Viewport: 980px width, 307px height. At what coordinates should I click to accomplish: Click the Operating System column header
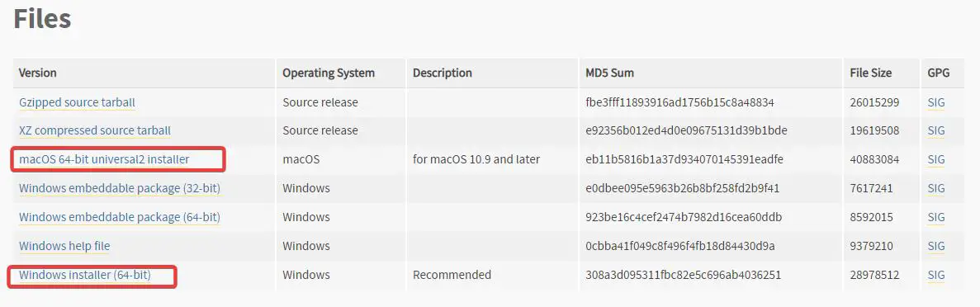click(x=329, y=73)
